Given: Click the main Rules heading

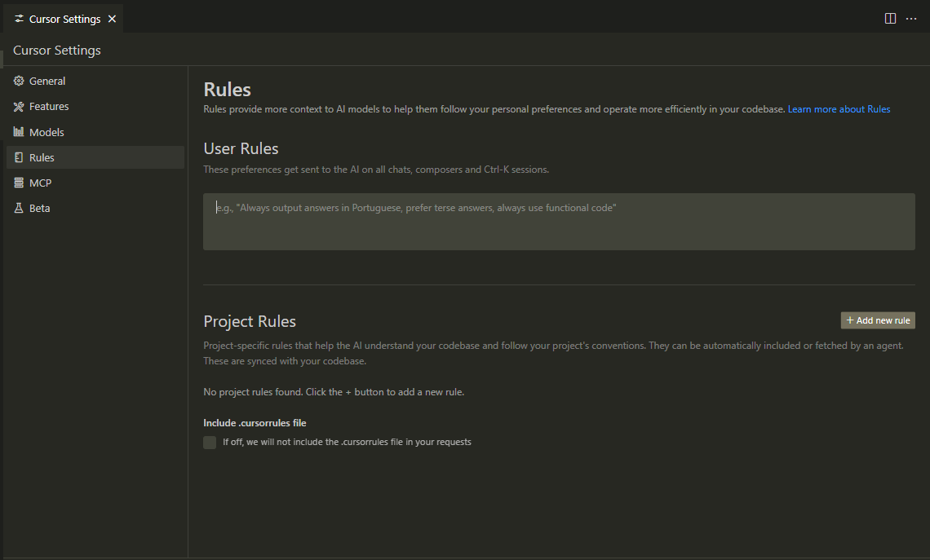Looking at the screenshot, I should (x=227, y=90).
